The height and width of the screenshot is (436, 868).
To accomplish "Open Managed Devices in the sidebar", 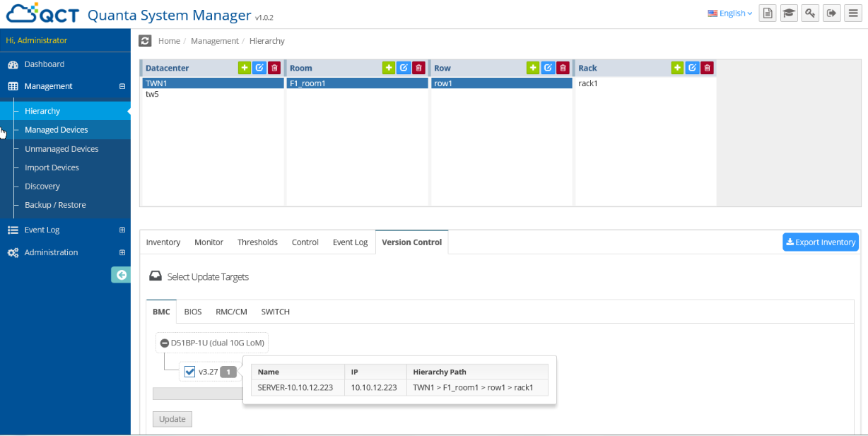I will pyautogui.click(x=57, y=130).
